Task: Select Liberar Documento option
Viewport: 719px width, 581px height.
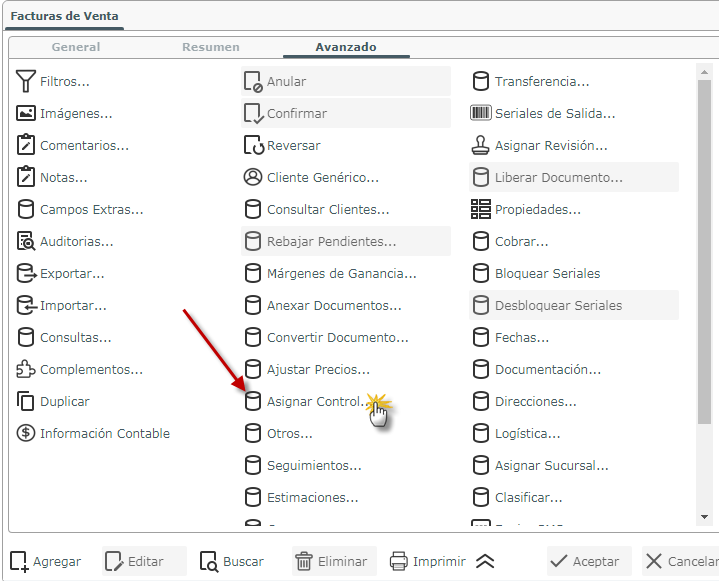Action: (x=574, y=177)
